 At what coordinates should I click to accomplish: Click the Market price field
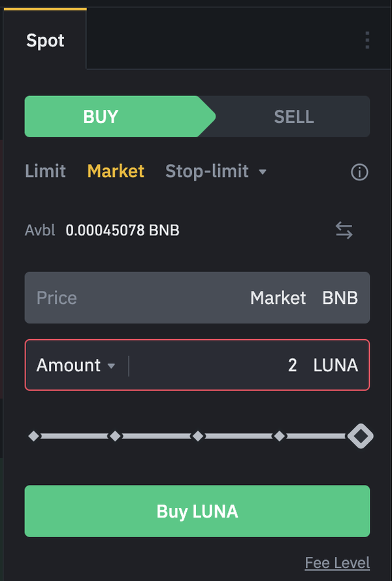(197, 298)
